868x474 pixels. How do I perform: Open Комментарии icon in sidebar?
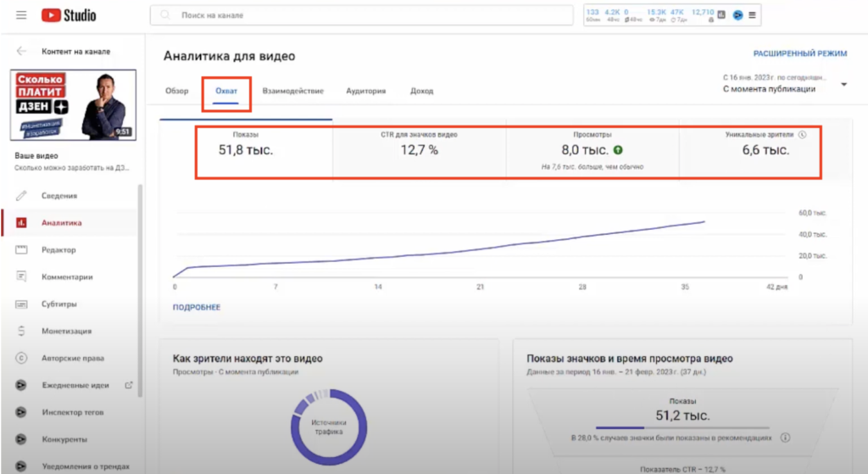pos(22,276)
